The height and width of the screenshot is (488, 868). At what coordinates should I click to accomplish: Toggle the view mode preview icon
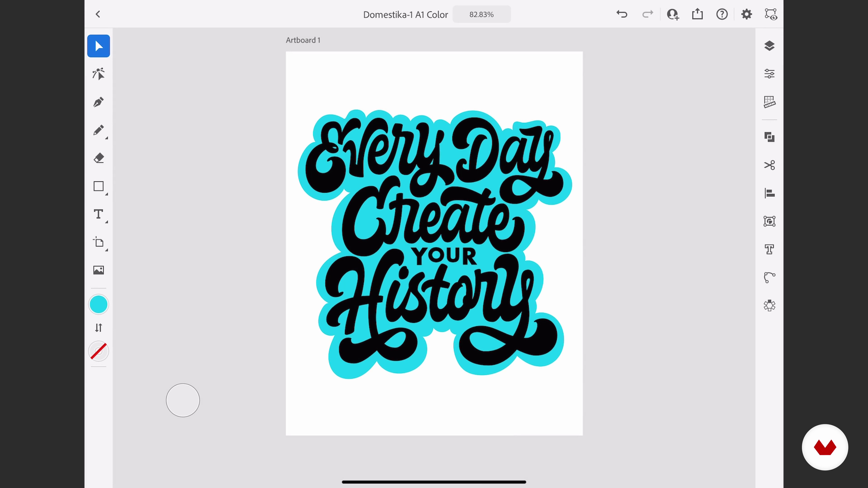(771, 14)
